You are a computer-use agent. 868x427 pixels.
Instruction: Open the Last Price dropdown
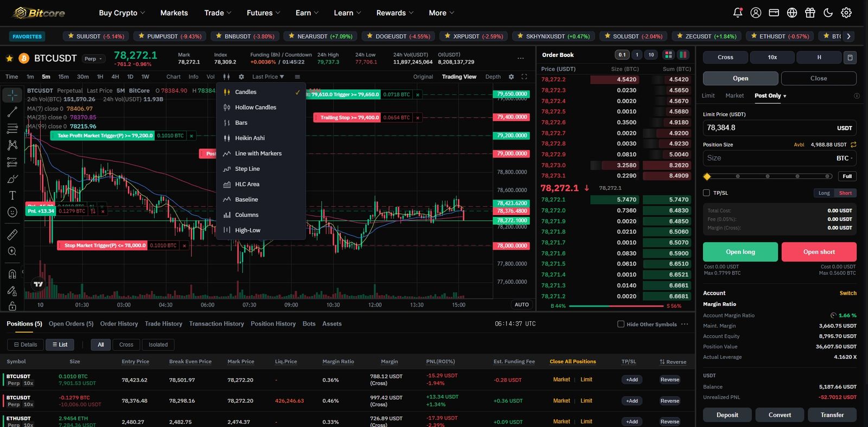coord(268,77)
